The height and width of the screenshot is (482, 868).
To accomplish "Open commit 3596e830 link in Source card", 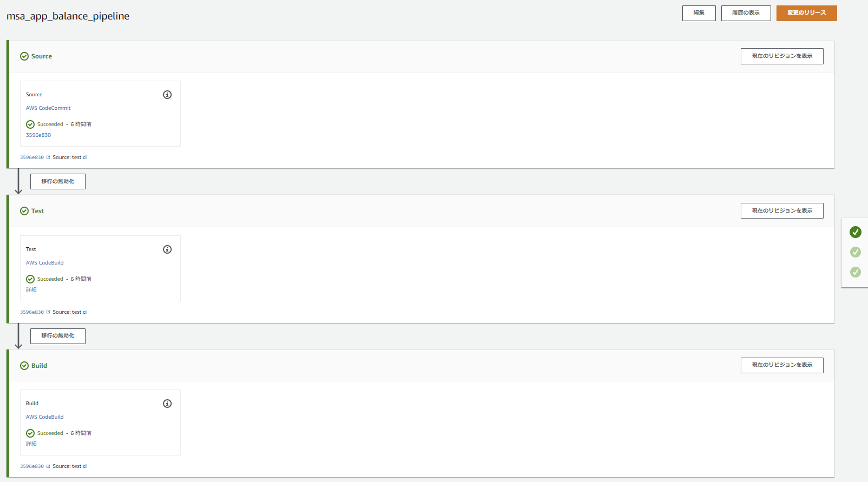I will tap(38, 135).
